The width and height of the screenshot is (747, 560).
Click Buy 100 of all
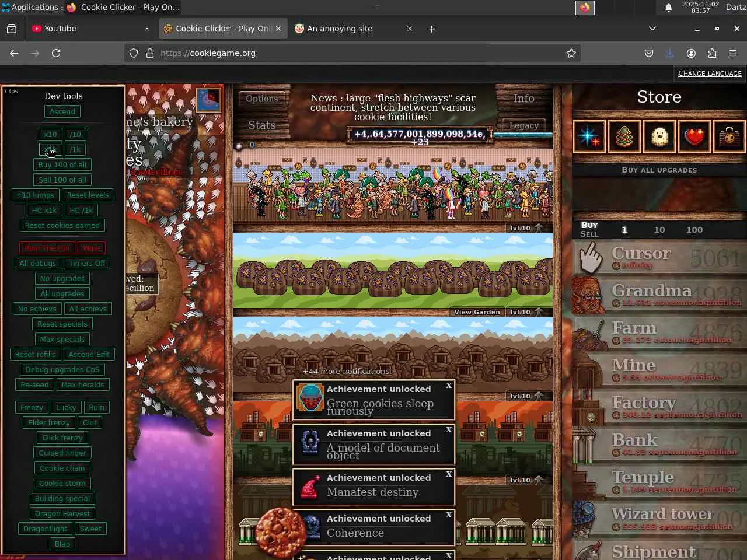[x=62, y=164]
